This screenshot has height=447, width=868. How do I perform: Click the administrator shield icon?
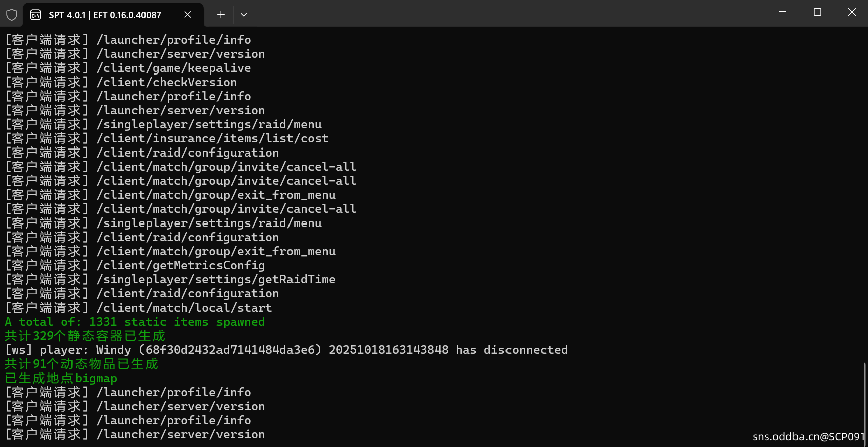(x=12, y=15)
